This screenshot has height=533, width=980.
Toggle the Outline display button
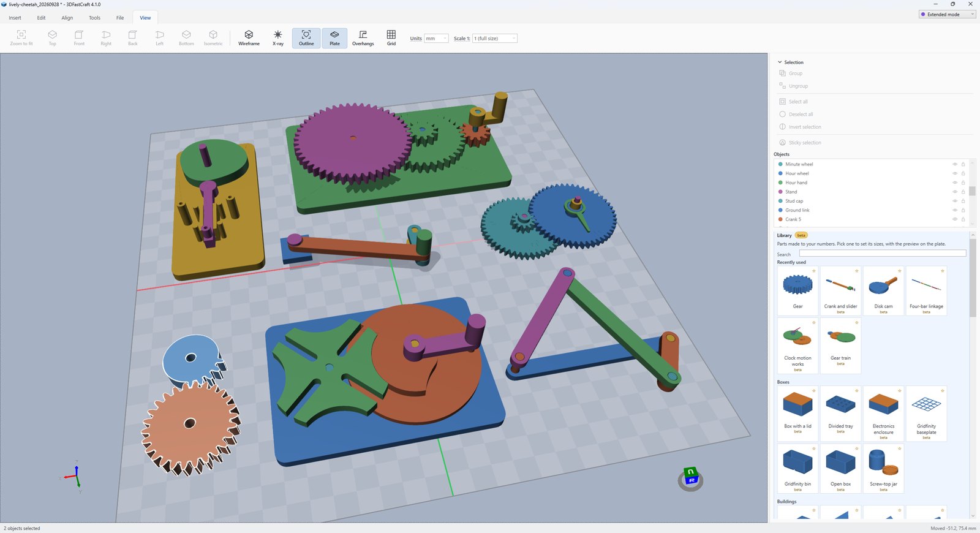(306, 38)
